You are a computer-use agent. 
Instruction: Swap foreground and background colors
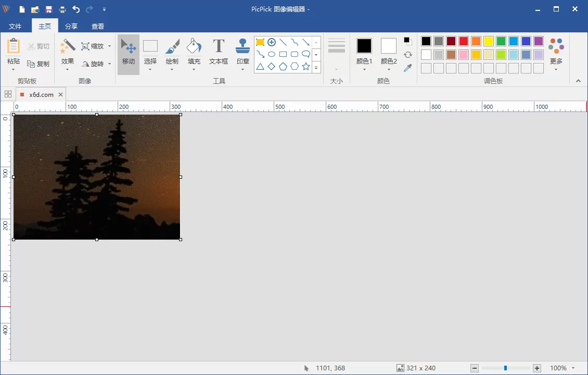pos(408,55)
